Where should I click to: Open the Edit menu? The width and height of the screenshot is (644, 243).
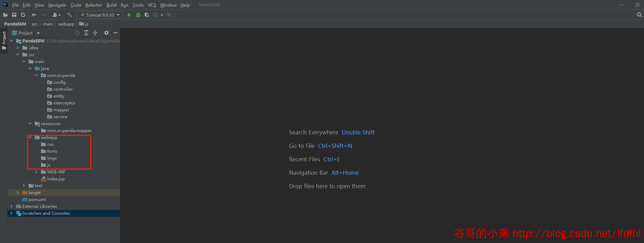27,5
